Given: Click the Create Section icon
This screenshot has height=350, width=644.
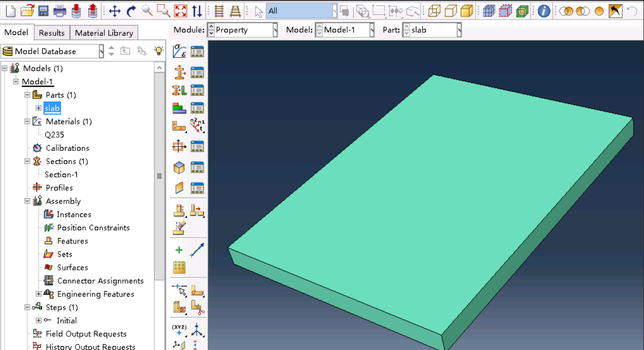Looking at the screenshot, I should 179,72.
